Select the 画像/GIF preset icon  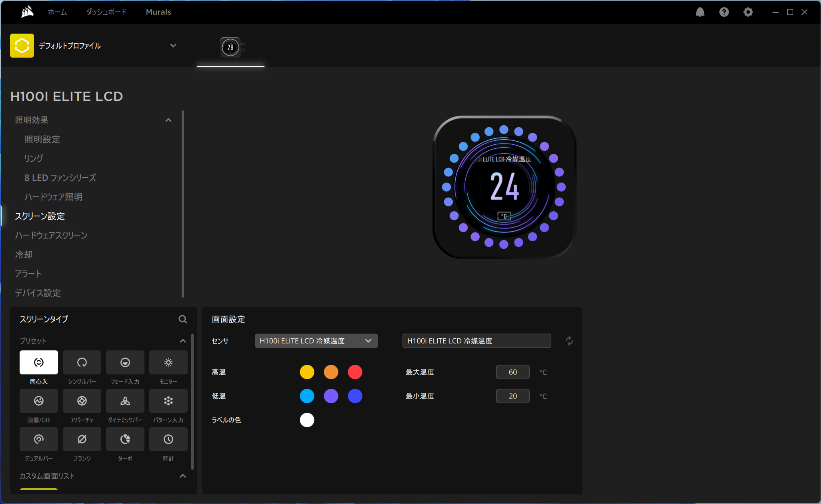tap(39, 401)
